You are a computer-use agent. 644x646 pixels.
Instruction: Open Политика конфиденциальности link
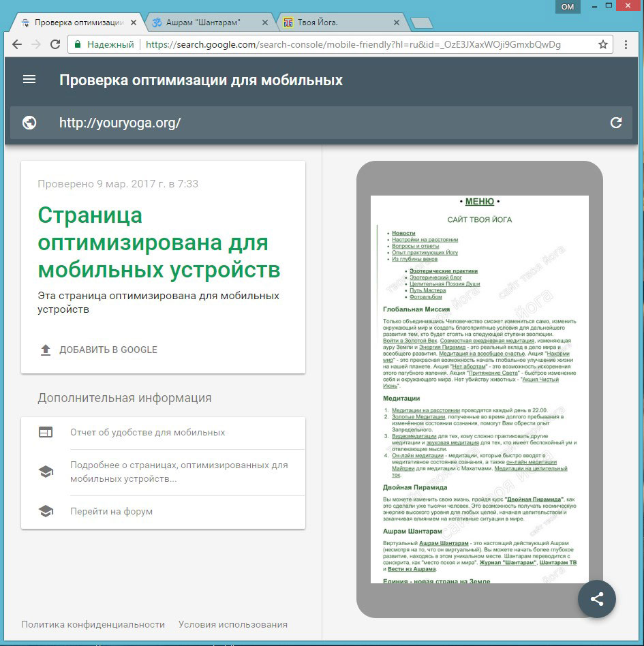(x=93, y=625)
